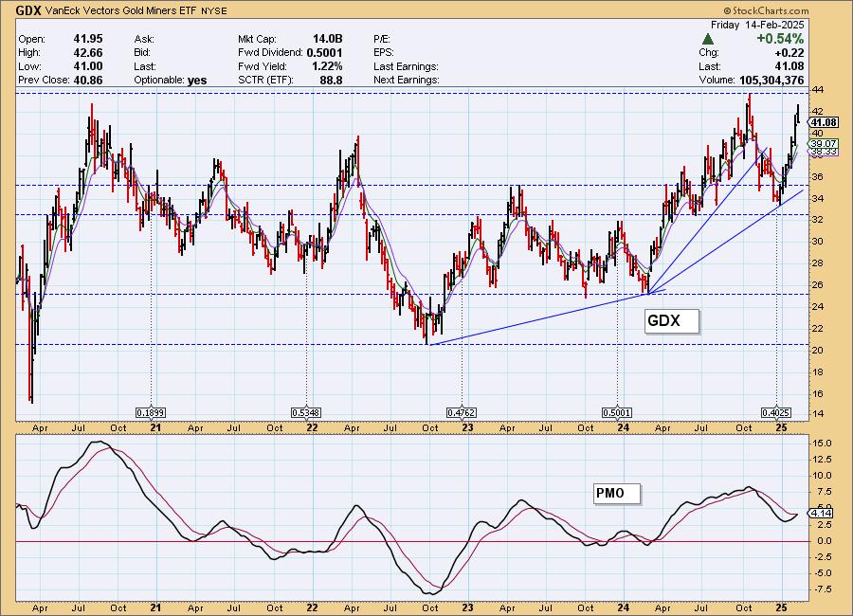Click the 'Last Earnings:' label
Image resolution: width=853 pixels, height=616 pixels.
pyautogui.click(x=406, y=66)
